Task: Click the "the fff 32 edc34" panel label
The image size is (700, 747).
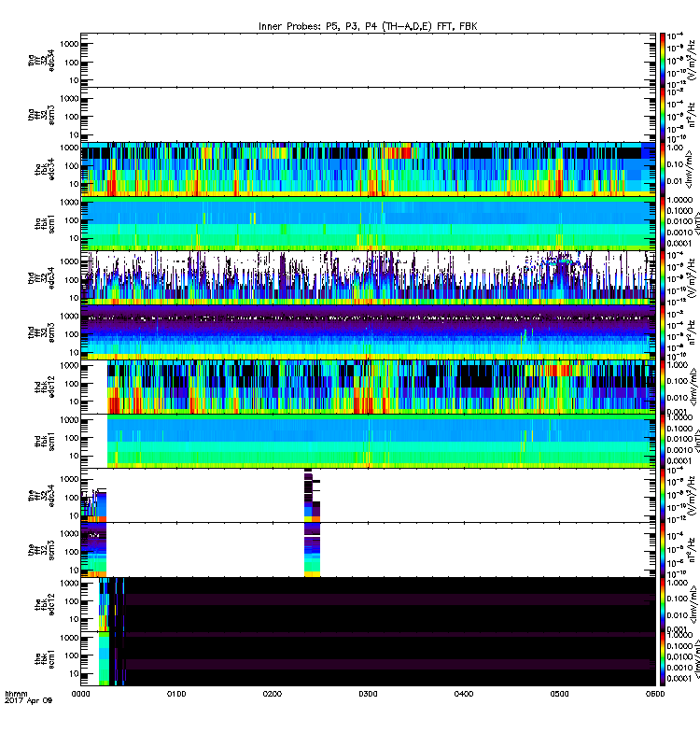Action: (41, 496)
